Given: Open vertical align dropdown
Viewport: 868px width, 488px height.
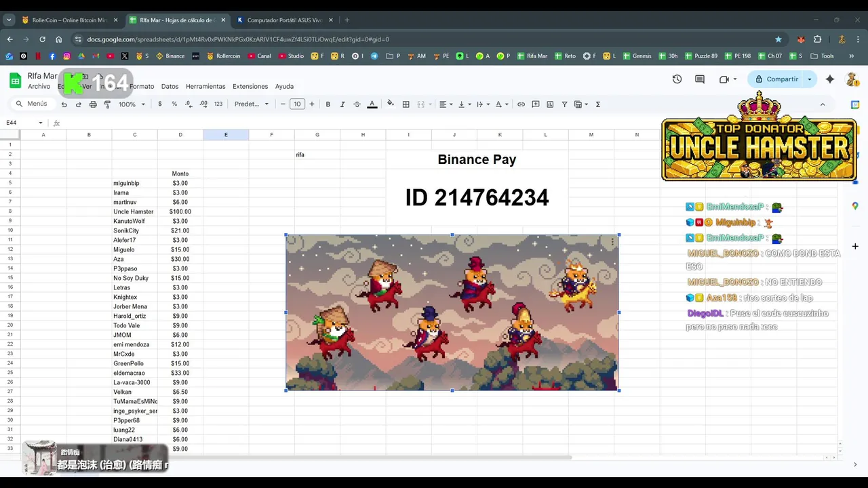Looking at the screenshot, I should [x=464, y=104].
